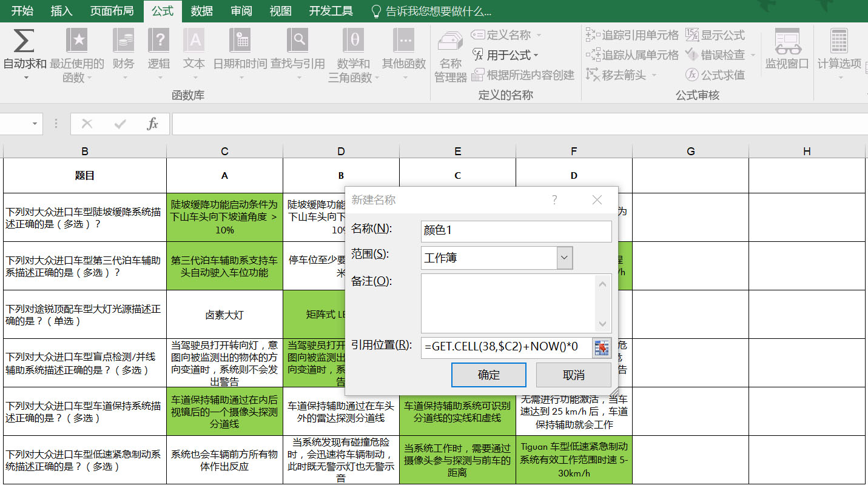
Task: Switch to the Review (审阅) tab
Action: click(x=241, y=11)
